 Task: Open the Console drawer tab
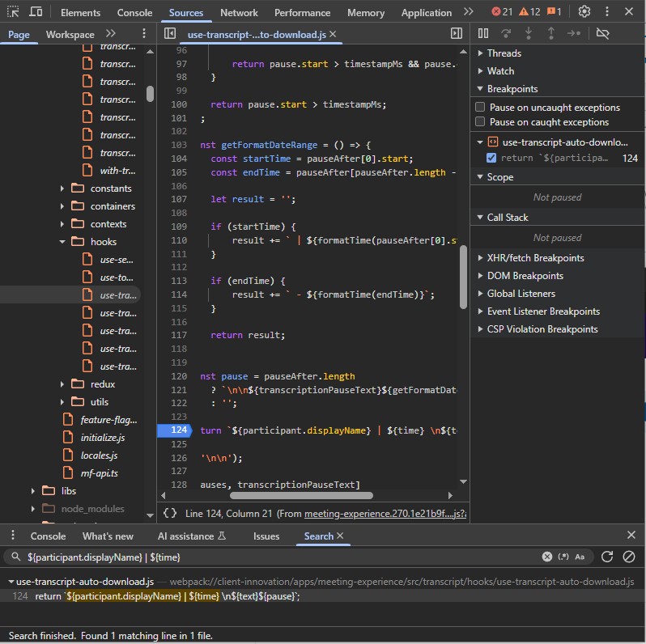(x=48, y=536)
